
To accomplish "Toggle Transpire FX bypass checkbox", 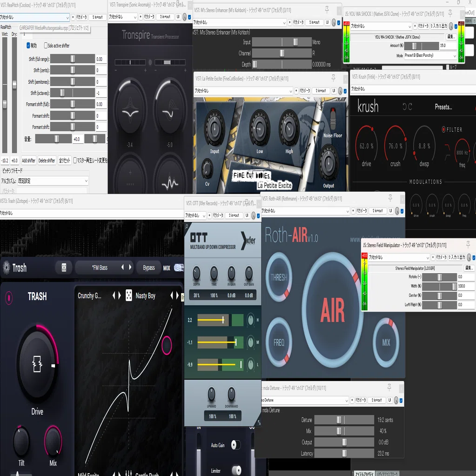I will point(190,17).
